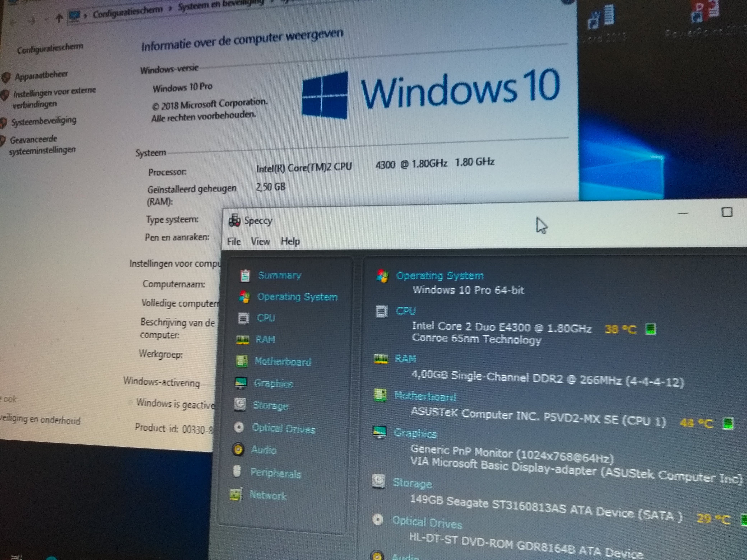Open the Summary section icon in Speccy

(245, 276)
